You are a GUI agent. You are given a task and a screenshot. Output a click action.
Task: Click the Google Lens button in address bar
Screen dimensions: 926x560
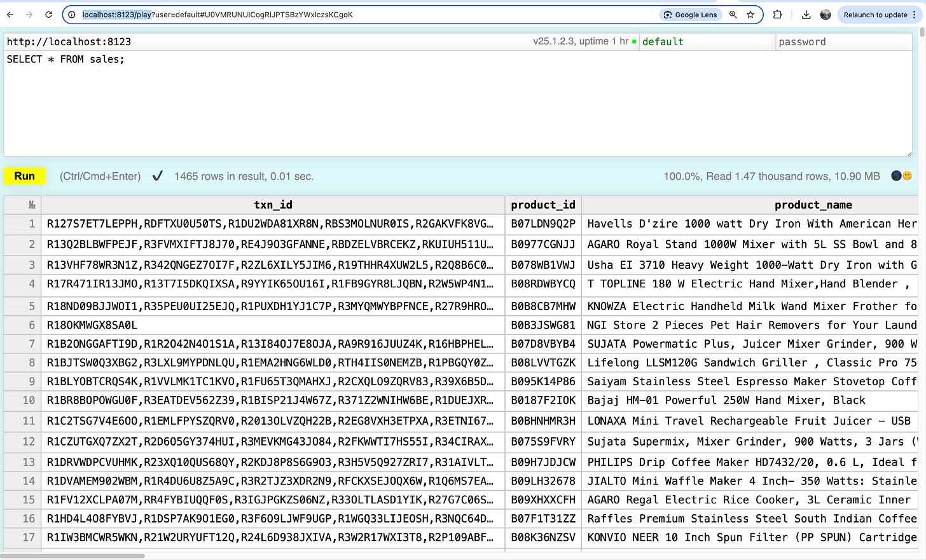point(690,15)
